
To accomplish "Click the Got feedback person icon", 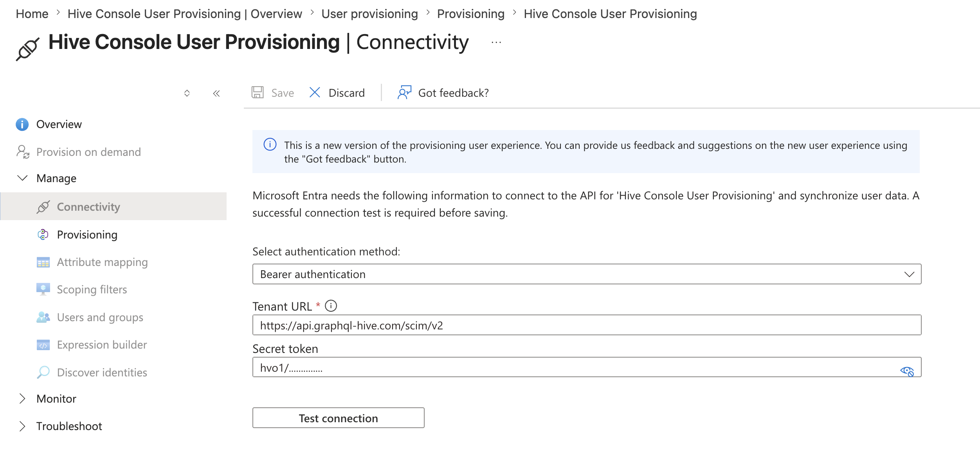I will (404, 92).
